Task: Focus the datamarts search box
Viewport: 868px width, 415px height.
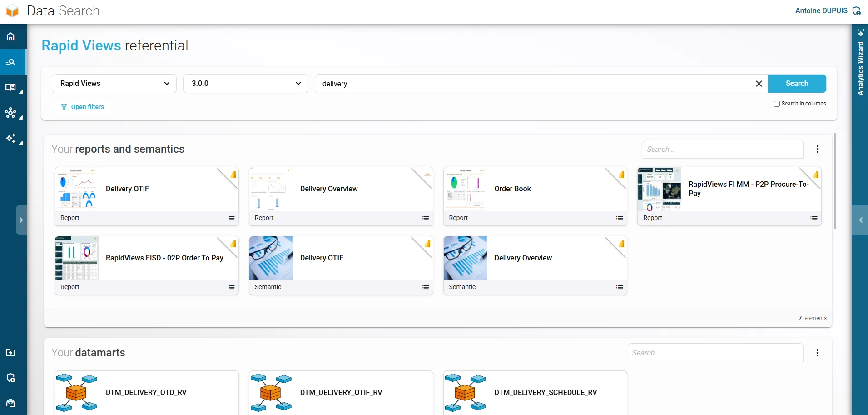Action: point(715,353)
